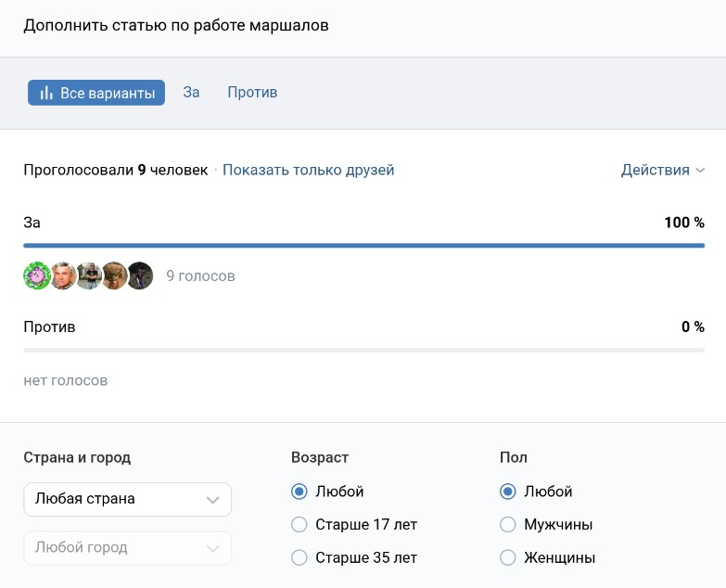Click the blue За result progress bar
The width and height of the screenshot is (726, 588).
coord(363,246)
